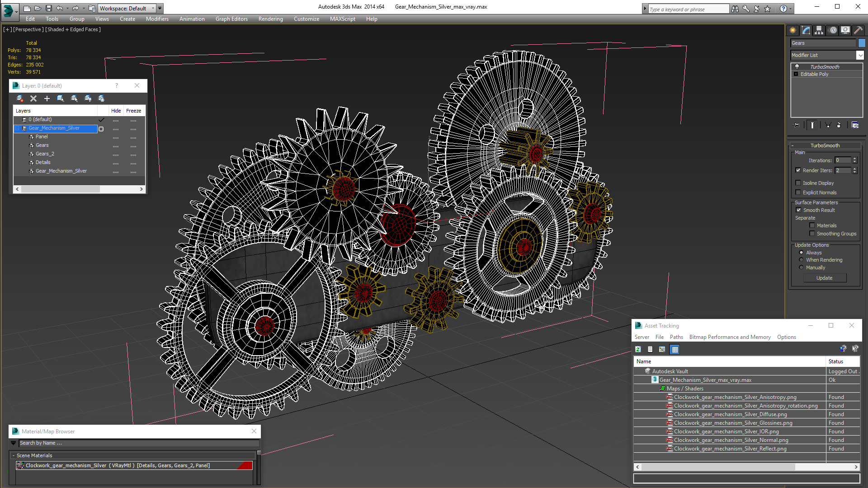Click the Undo arrow icon

click(59, 8)
